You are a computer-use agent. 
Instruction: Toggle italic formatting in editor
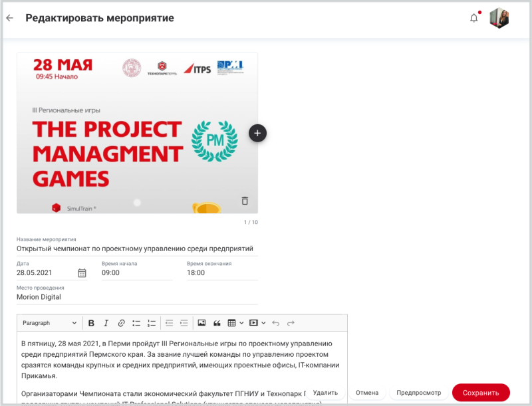click(x=106, y=323)
